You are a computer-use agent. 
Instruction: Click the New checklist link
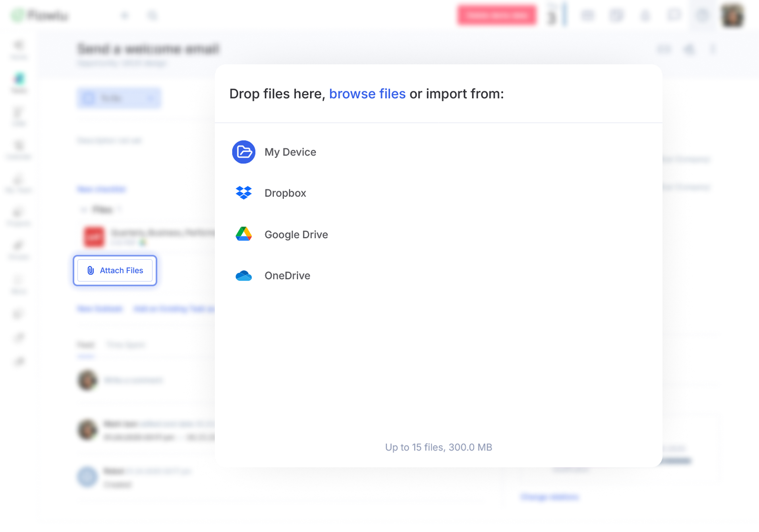101,189
